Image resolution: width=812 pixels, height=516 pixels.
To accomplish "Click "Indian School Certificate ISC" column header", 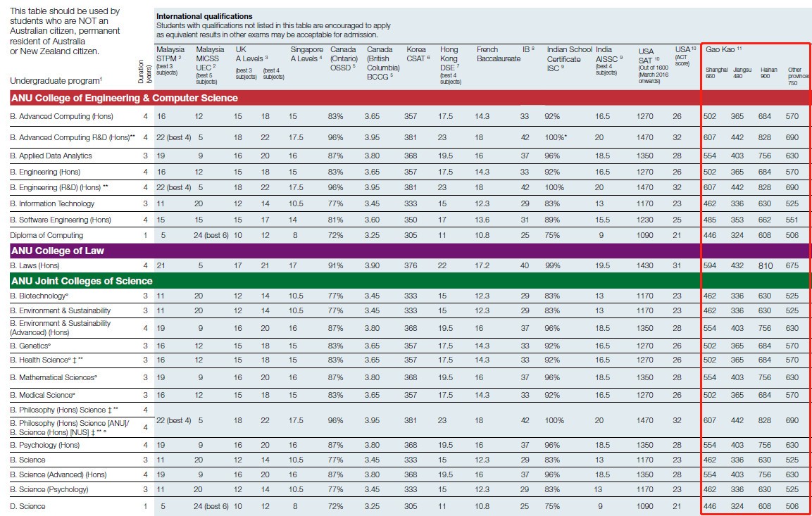I will pos(569,58).
